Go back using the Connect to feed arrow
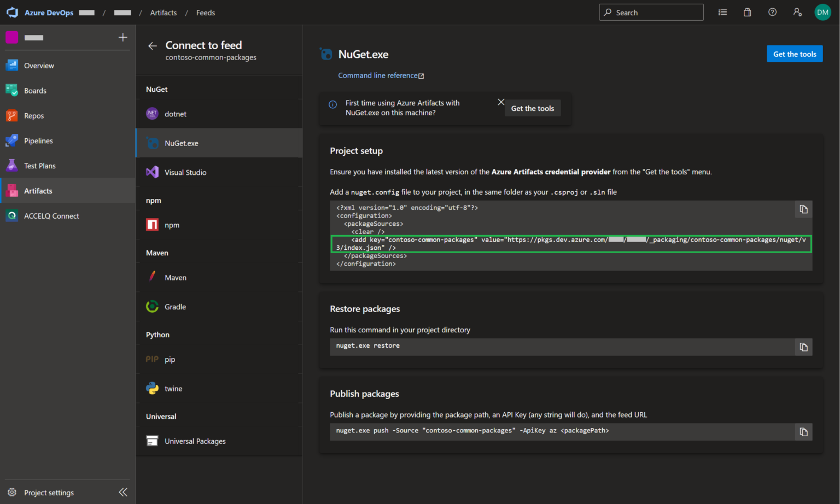 tap(153, 46)
